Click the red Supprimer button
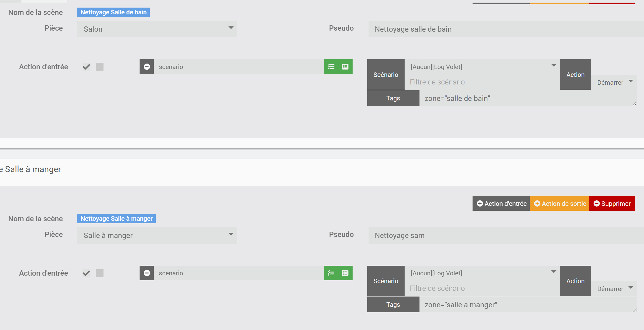 pos(612,203)
